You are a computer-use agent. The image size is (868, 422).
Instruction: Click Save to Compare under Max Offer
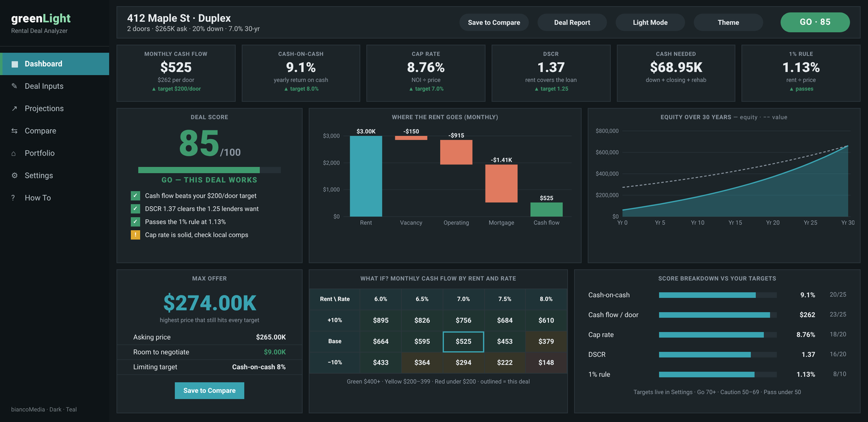tap(210, 390)
